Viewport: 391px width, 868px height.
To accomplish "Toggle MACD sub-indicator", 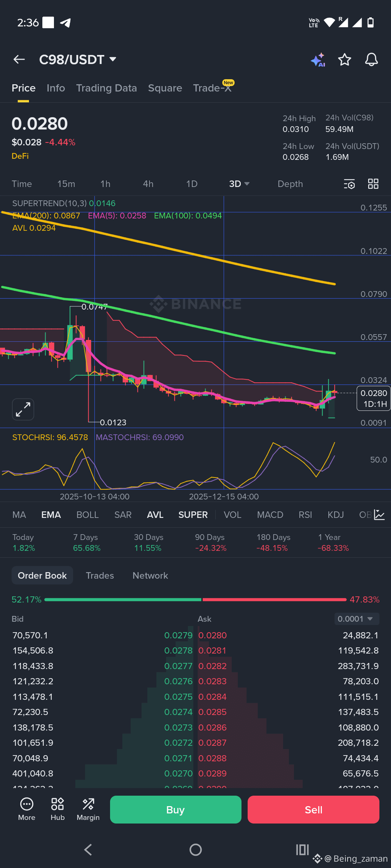I will 270,515.
